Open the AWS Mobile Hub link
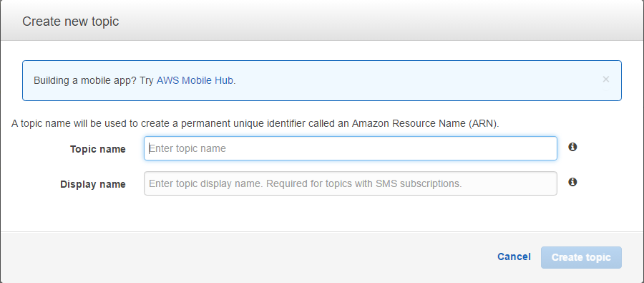Image resolution: width=644 pixels, height=283 pixels. coord(195,80)
